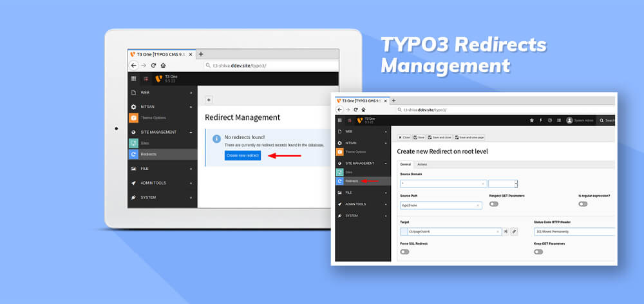The image size is (644, 304).
Task: Click address bar in right window browser
Action: coord(505,109)
